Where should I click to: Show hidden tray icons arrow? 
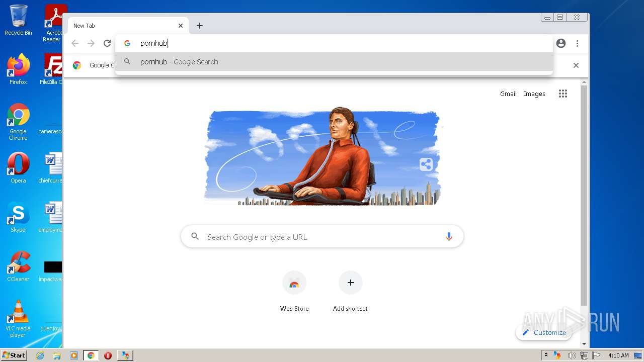tap(546, 355)
